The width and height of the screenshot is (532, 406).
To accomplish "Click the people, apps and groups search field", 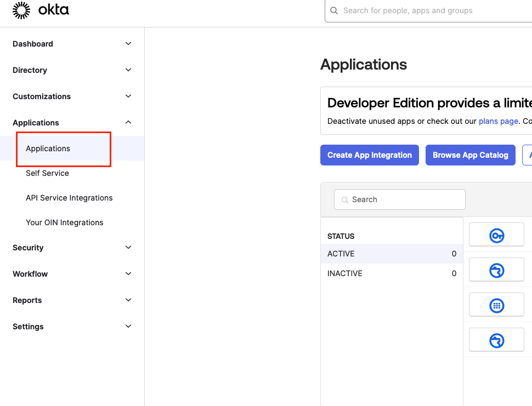I will [x=428, y=11].
